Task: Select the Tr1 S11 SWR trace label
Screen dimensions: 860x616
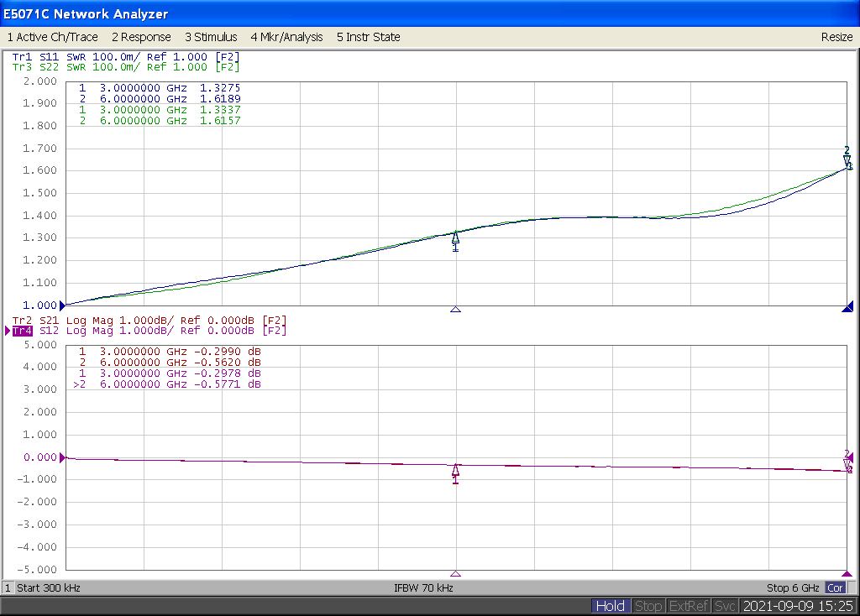Action: pos(126,57)
